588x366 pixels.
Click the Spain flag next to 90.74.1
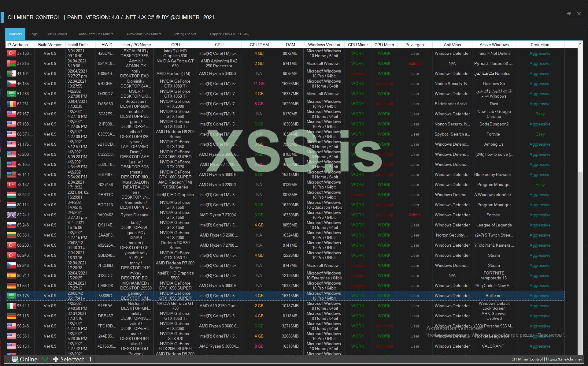(12, 276)
